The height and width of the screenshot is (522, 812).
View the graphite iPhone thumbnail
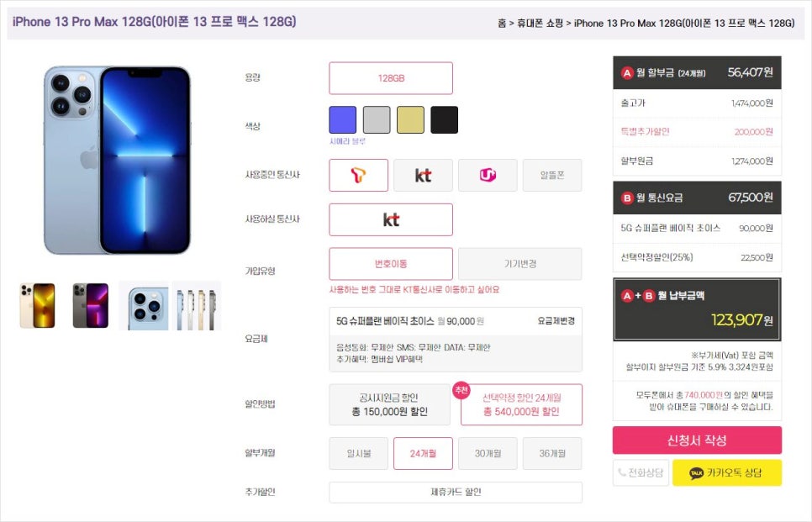tap(91, 305)
